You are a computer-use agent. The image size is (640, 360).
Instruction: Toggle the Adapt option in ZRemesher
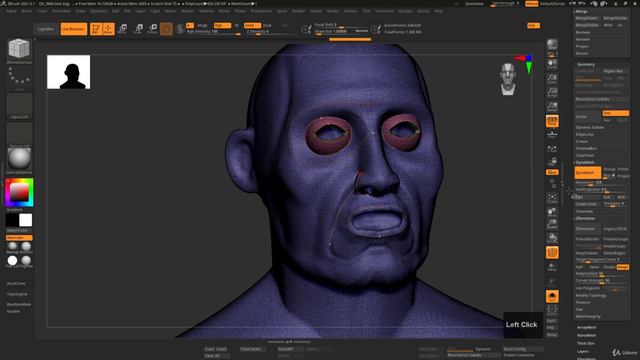(x=622, y=267)
